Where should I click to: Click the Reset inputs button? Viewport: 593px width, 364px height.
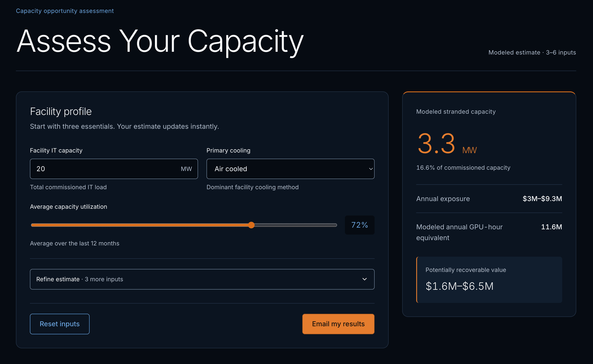click(60, 324)
